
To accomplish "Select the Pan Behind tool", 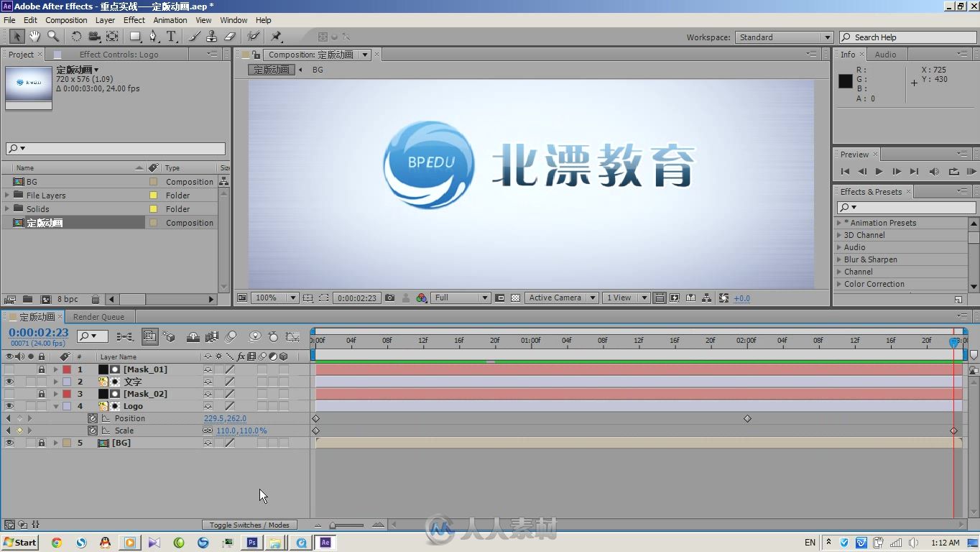I will [112, 37].
